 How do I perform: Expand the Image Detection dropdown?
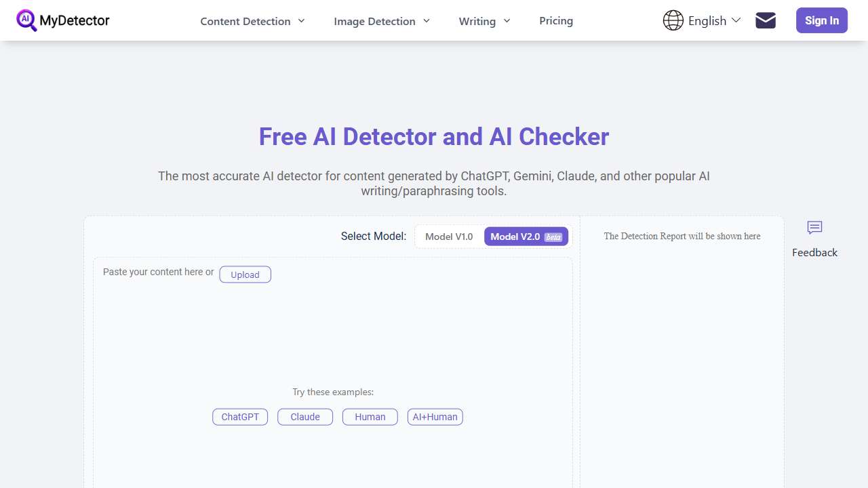point(374,21)
